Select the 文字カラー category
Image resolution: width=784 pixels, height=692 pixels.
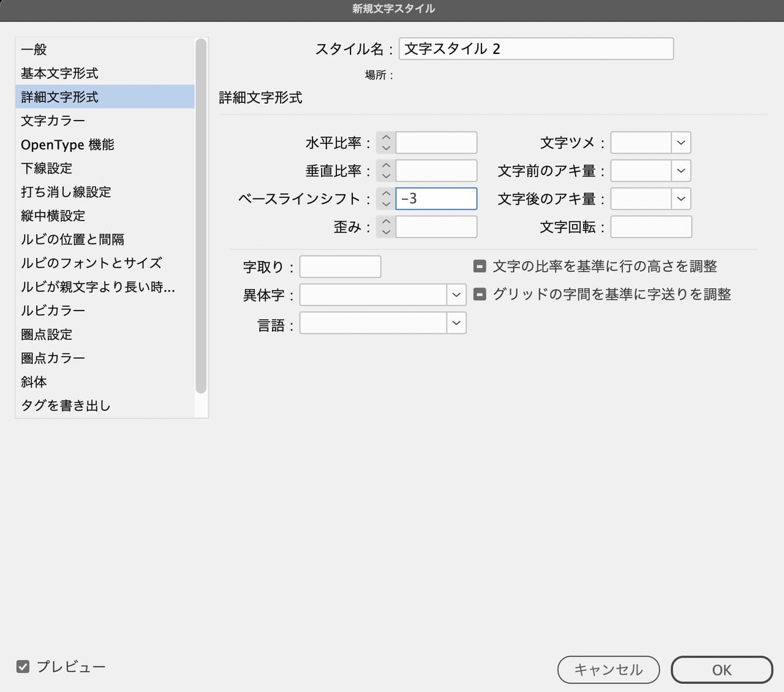[x=53, y=121]
